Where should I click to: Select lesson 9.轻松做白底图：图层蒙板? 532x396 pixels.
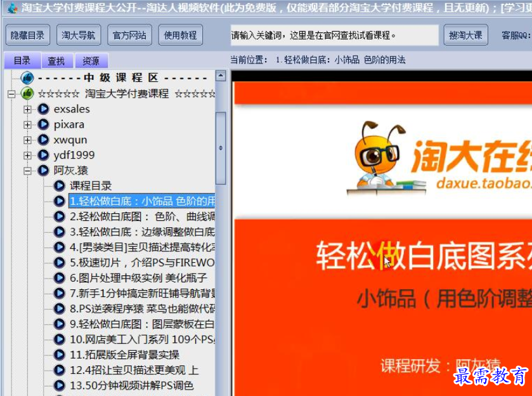click(x=142, y=324)
